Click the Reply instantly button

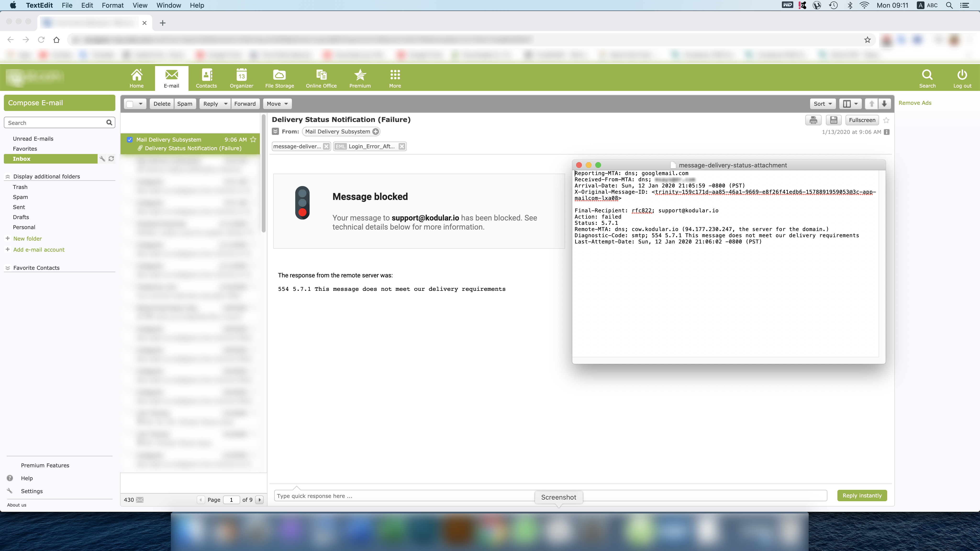pos(862,496)
